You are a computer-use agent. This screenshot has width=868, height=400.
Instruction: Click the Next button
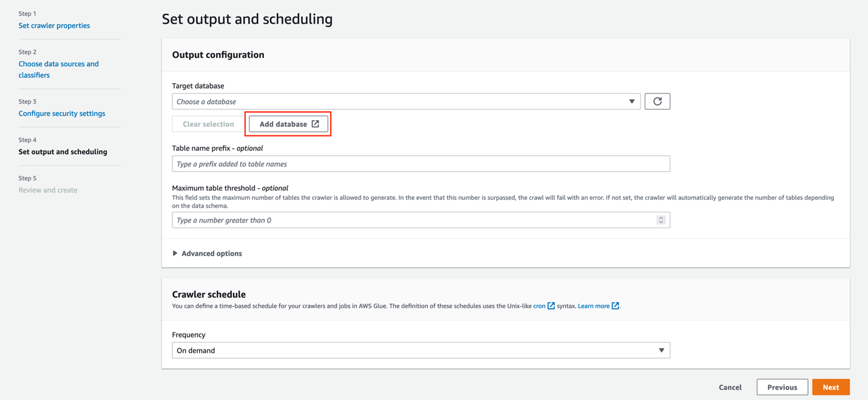[x=830, y=387]
